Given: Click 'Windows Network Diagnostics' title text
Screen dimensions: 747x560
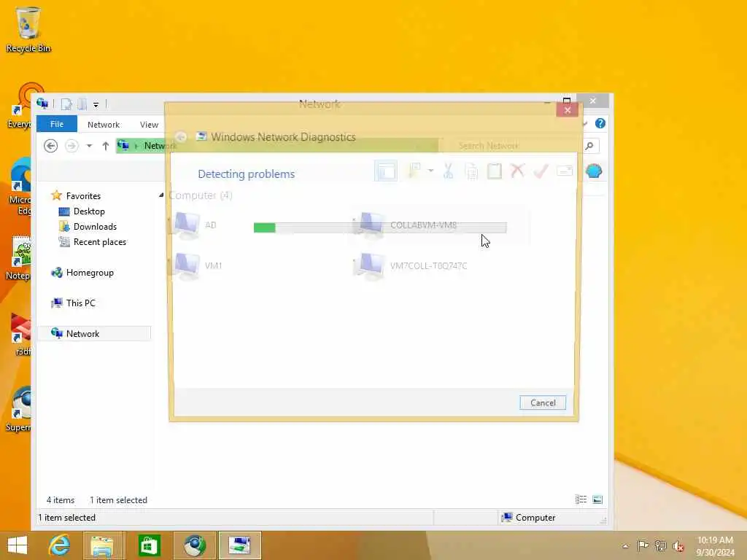Looking at the screenshot, I should coord(284,137).
